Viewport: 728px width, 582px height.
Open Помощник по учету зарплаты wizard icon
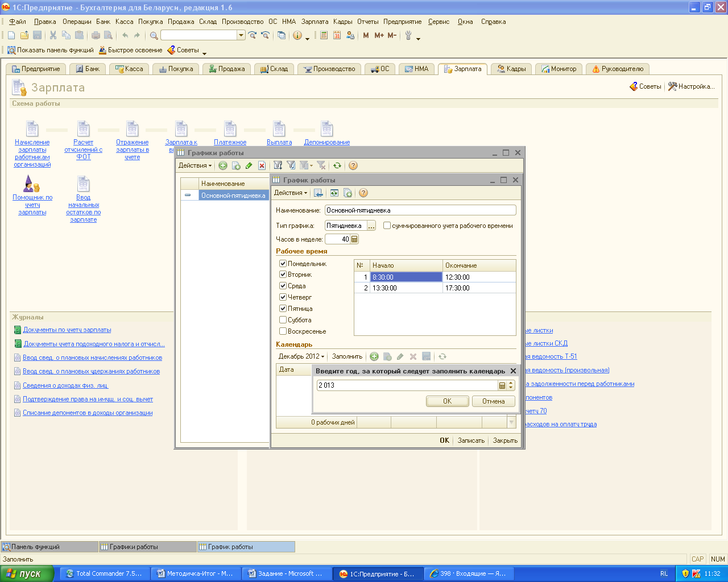pyautogui.click(x=32, y=184)
